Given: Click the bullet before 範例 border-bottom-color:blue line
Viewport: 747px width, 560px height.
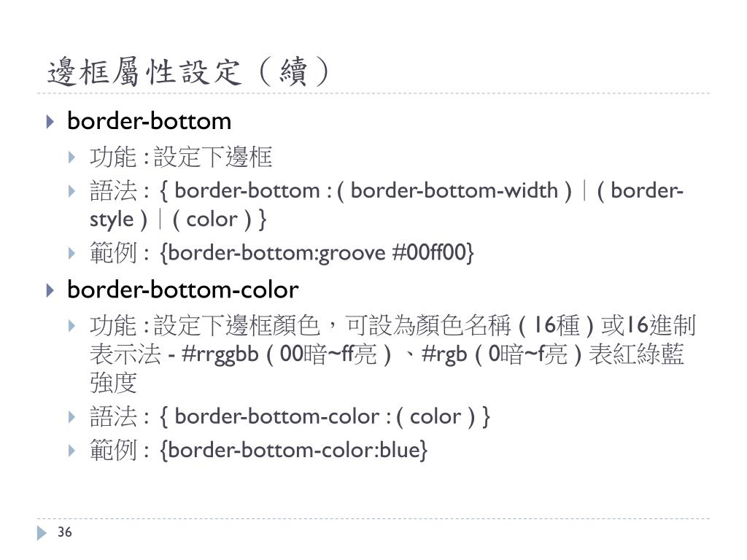Looking at the screenshot, I should point(72,451).
